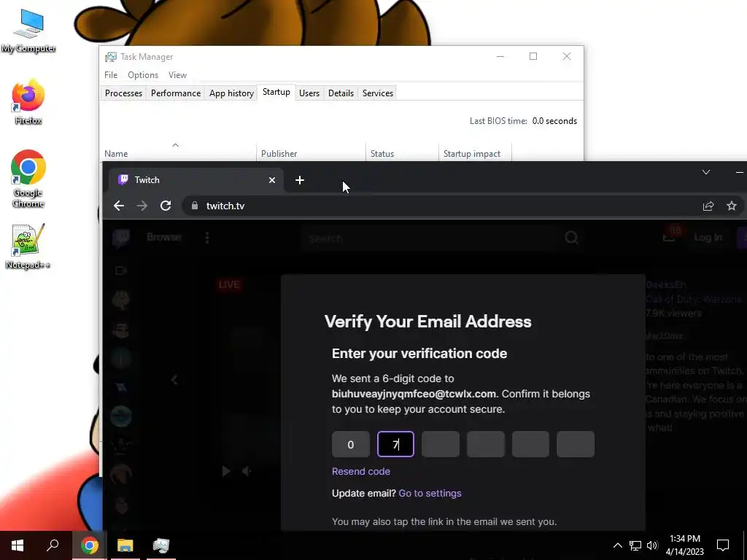Click the second verification digit box containing 7
This screenshot has height=560, width=747.
pyautogui.click(x=395, y=444)
